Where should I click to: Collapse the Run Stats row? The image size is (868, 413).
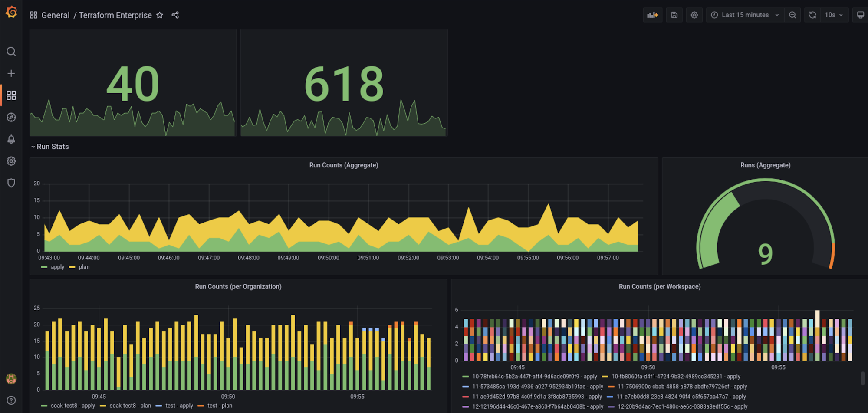tap(50, 146)
